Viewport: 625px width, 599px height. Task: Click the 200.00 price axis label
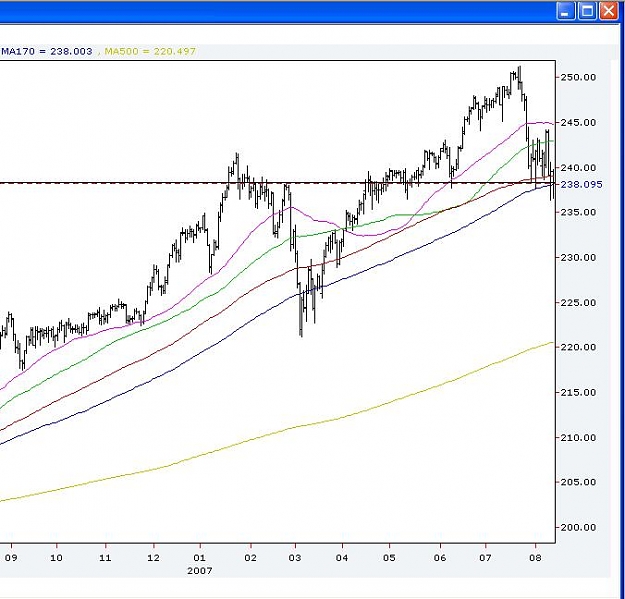(x=578, y=528)
